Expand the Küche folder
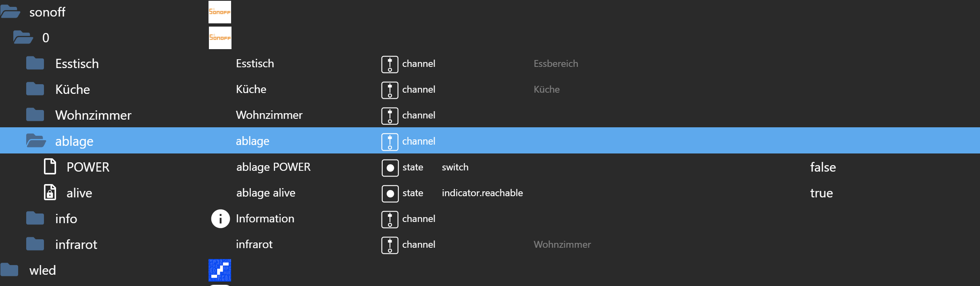980x286 pixels. (x=35, y=89)
